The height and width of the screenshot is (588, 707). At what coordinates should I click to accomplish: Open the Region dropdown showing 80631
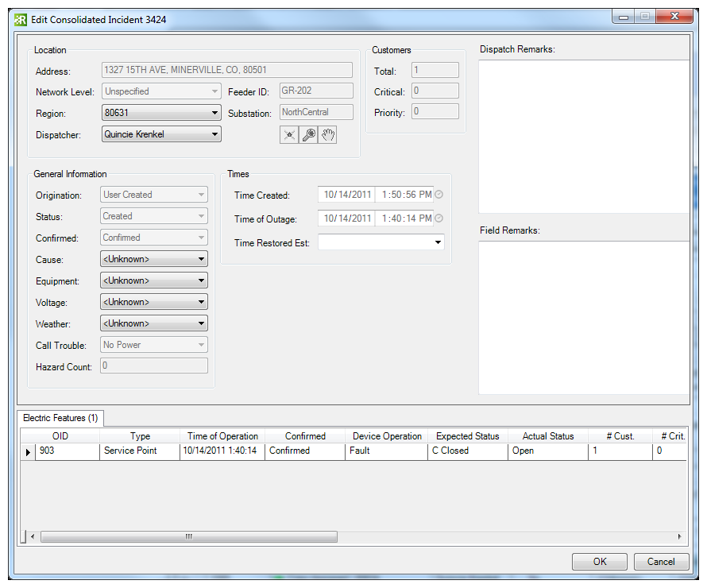pos(161,113)
